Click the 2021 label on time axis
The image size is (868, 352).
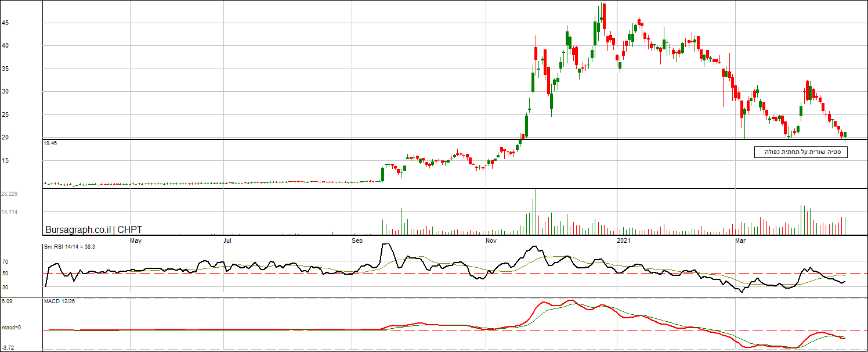[x=623, y=240]
